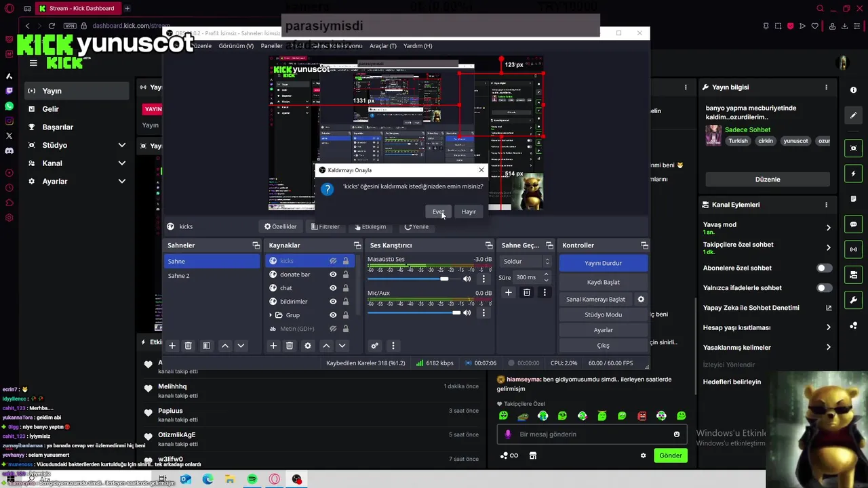Open Yavaş mod options chevron

[828, 228]
